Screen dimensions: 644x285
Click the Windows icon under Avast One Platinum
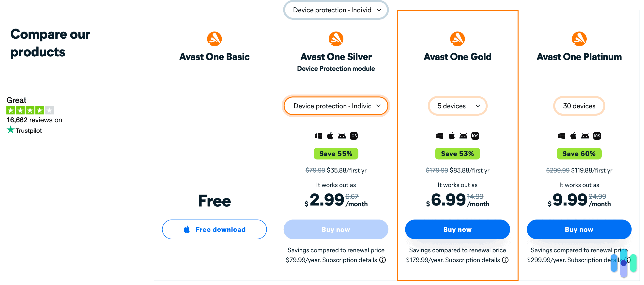click(561, 136)
